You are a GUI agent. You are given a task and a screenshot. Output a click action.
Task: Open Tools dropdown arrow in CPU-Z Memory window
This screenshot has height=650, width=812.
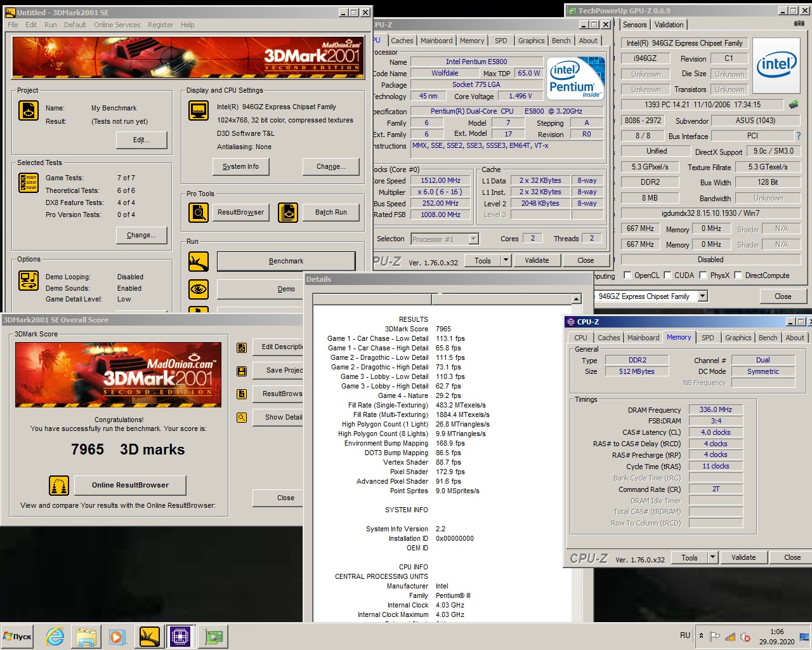click(712, 557)
